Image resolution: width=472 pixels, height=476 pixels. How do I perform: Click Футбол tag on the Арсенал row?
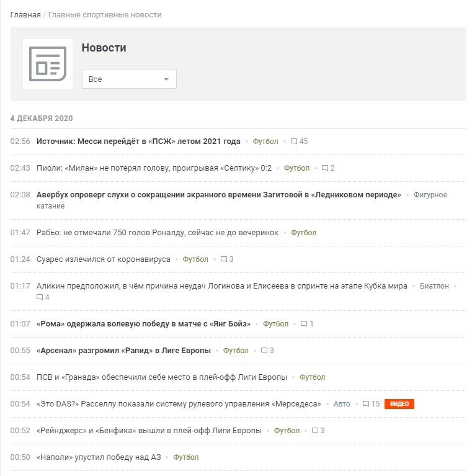coord(236,350)
